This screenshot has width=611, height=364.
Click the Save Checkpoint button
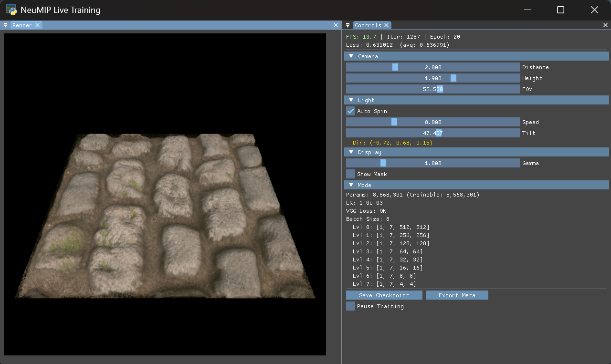pyautogui.click(x=384, y=295)
